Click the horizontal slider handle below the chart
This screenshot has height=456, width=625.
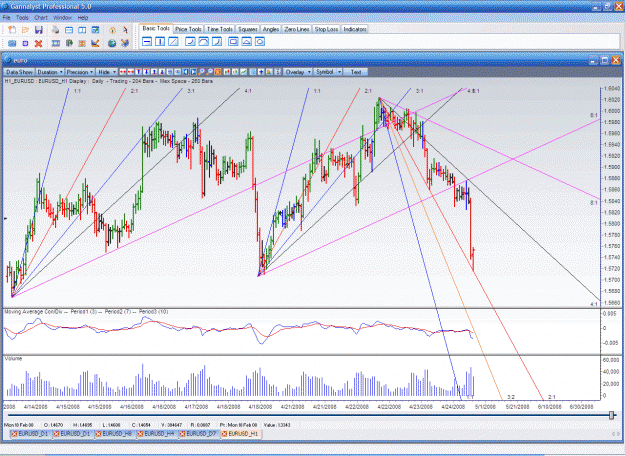611,415
